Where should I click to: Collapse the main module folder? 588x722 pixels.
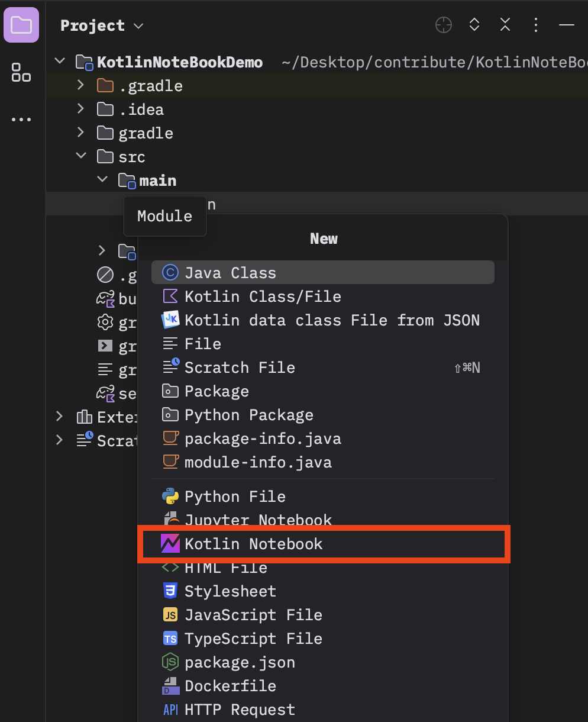pyautogui.click(x=102, y=179)
